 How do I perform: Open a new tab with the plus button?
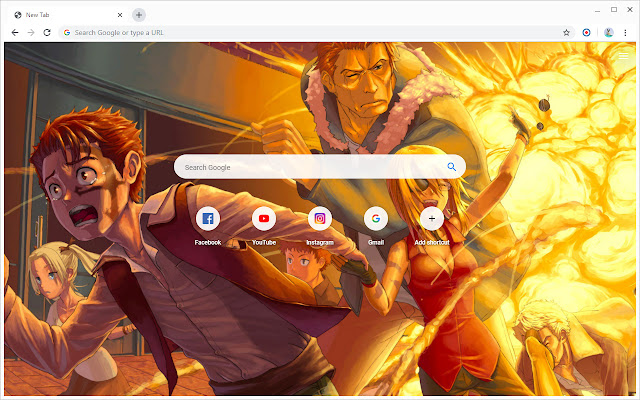point(139,15)
